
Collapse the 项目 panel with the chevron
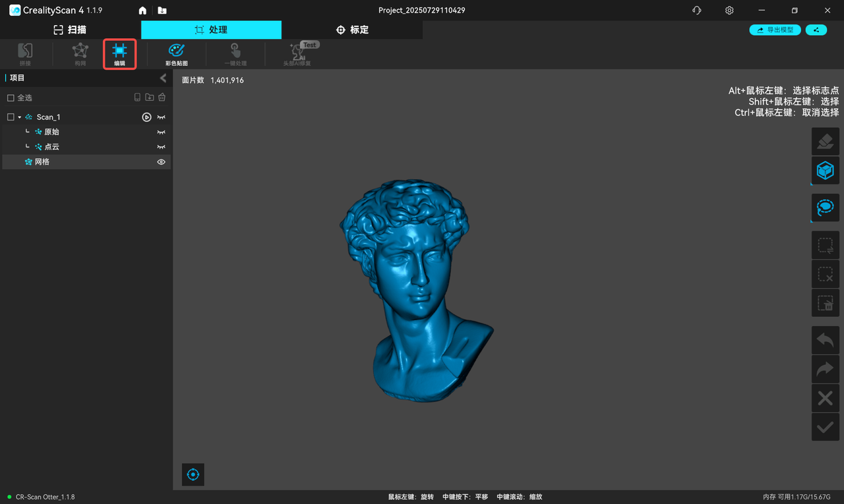click(x=163, y=78)
